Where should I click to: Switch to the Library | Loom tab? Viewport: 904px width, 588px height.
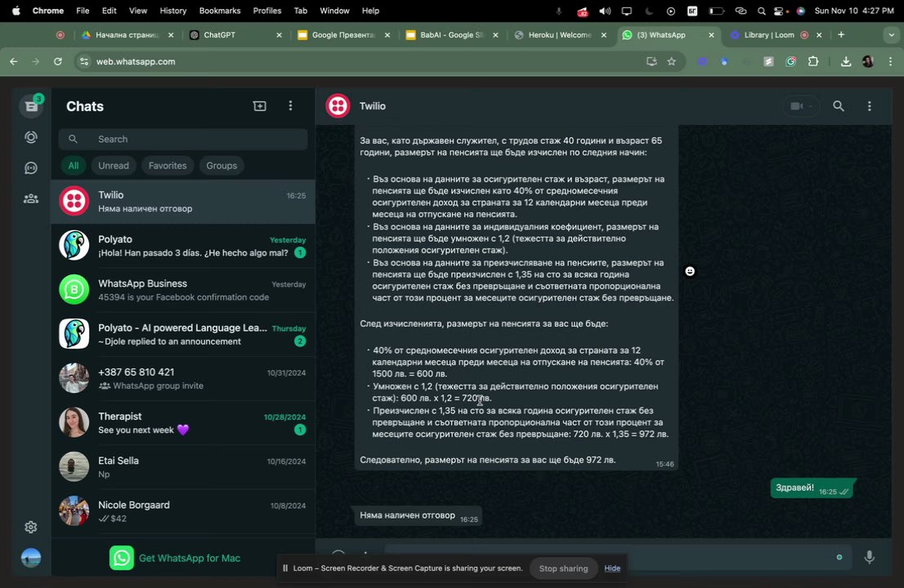click(776, 35)
